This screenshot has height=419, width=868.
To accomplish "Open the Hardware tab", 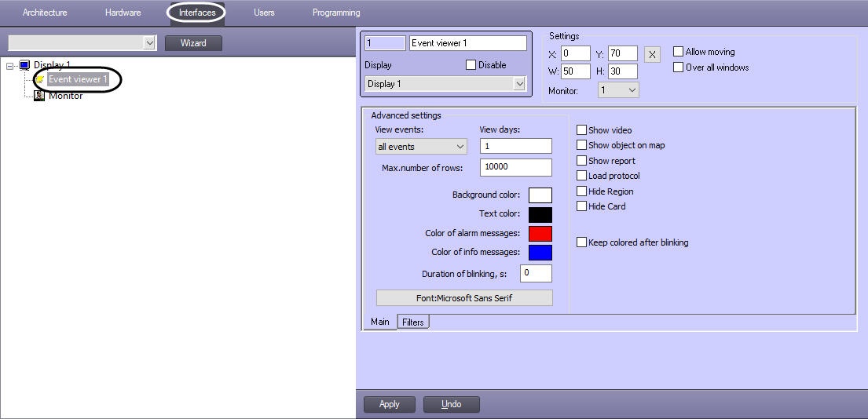I will coord(123,13).
